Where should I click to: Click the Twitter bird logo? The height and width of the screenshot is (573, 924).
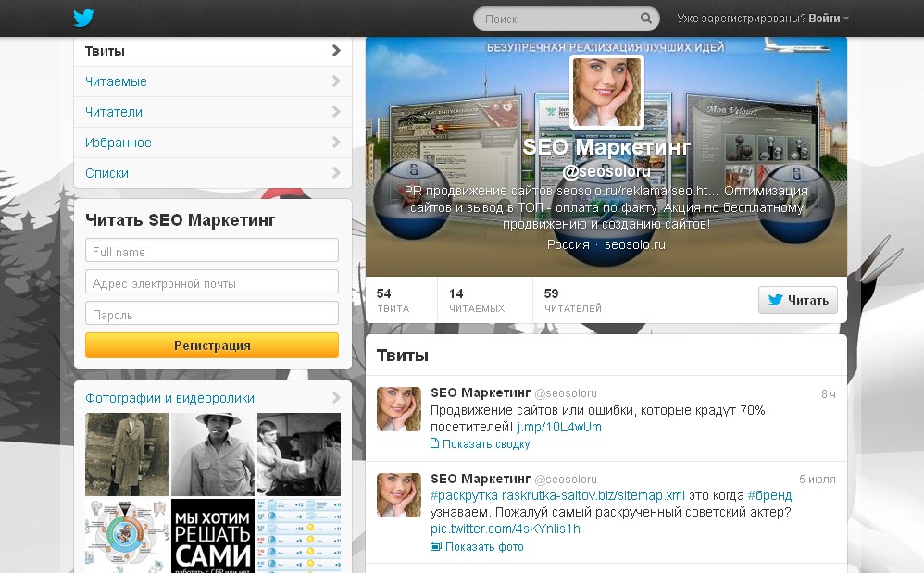[83, 18]
